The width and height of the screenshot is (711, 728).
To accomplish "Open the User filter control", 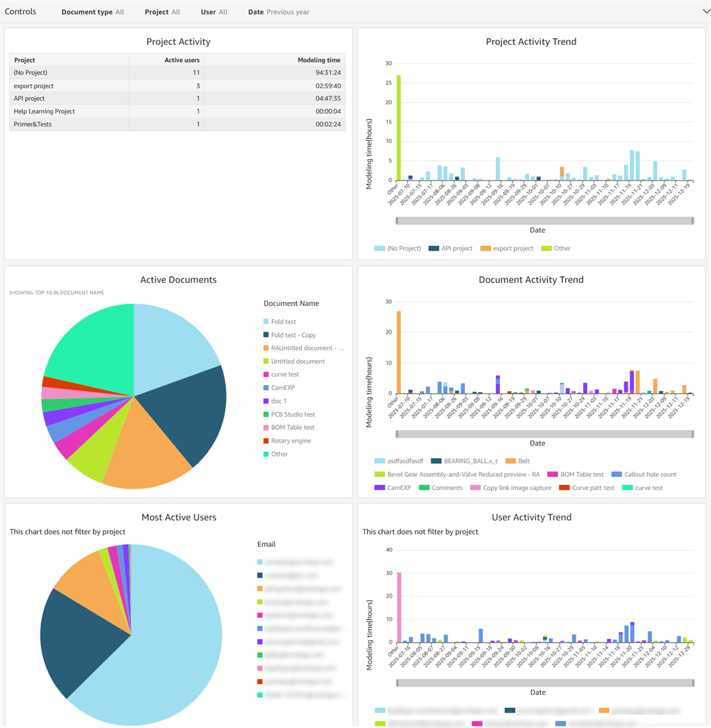I will [x=214, y=12].
